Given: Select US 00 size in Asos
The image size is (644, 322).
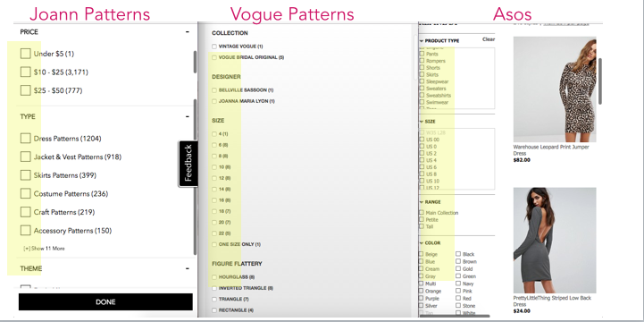Looking at the screenshot, I should 422,140.
